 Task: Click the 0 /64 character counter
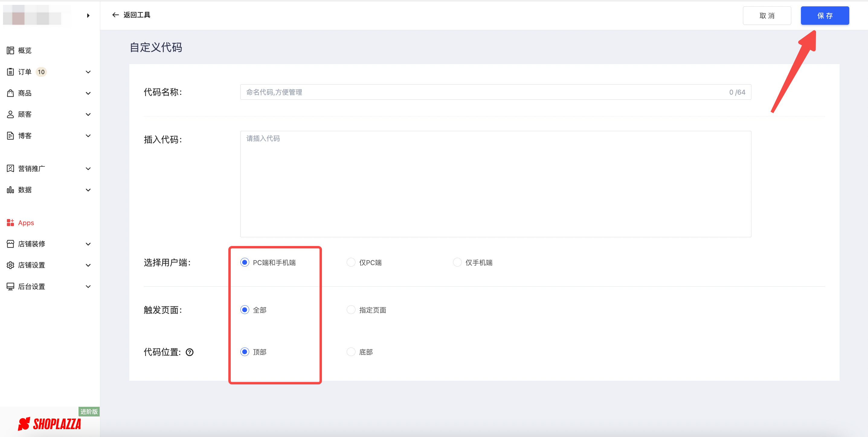coord(737,92)
